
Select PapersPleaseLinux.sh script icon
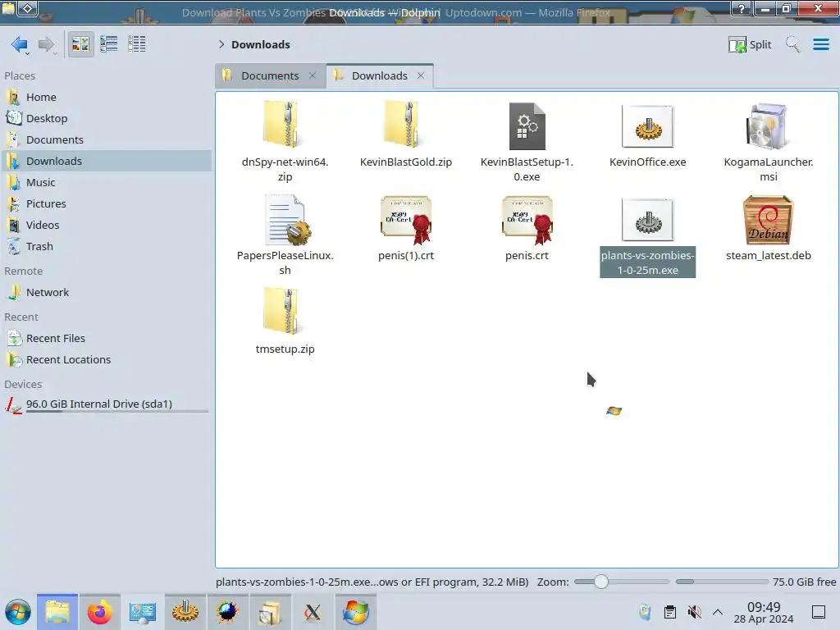point(288,220)
